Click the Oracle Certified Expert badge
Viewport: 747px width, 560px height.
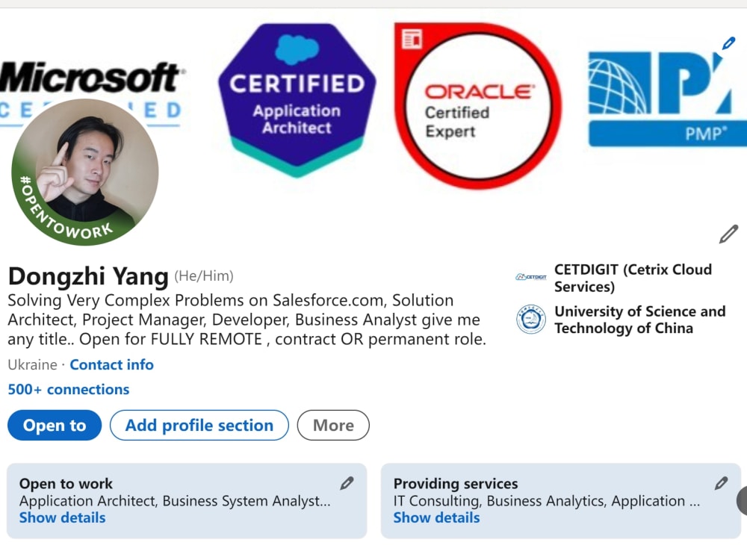pos(478,106)
